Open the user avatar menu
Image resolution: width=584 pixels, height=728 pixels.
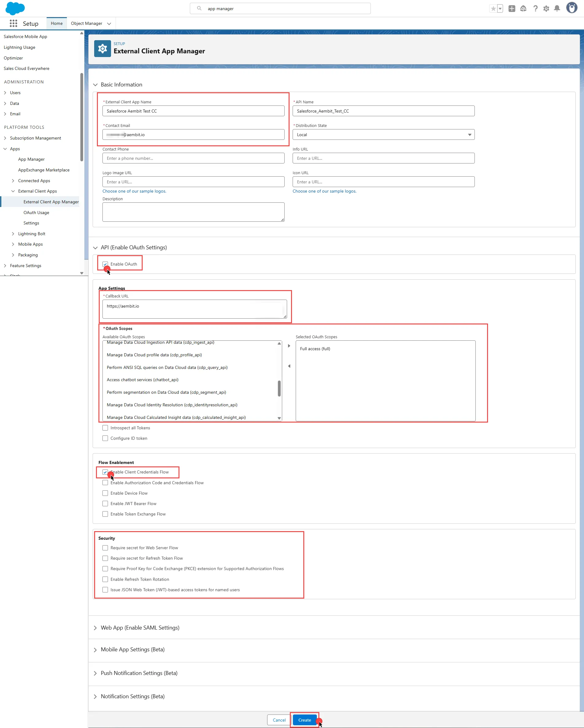571,8
